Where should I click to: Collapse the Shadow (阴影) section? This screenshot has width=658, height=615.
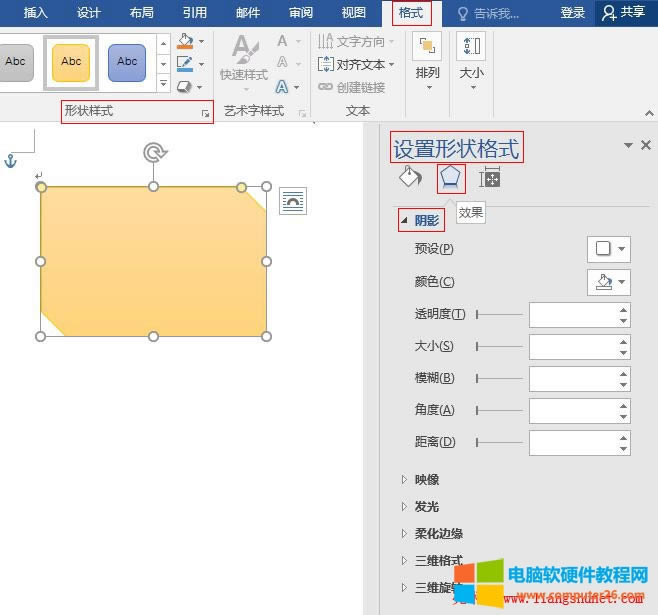click(x=421, y=220)
